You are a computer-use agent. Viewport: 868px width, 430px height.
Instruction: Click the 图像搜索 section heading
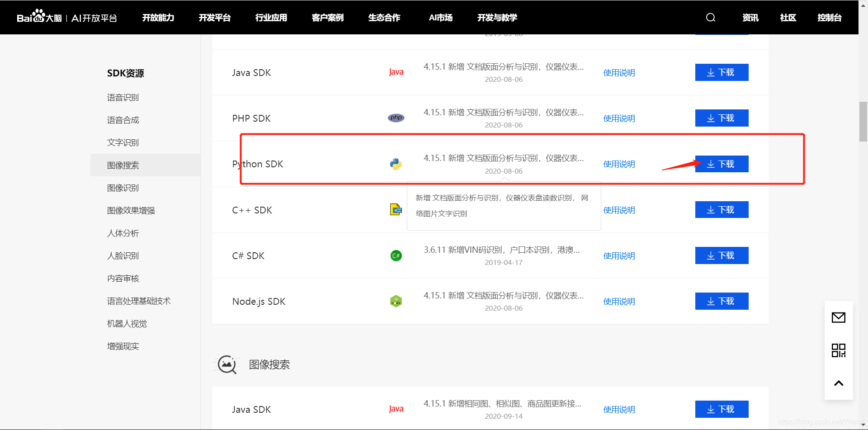[269, 364]
